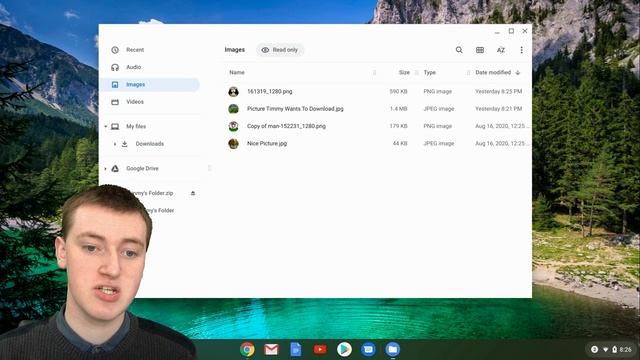This screenshot has width=640, height=360.
Task: Open the AZ sort options
Action: [501, 50]
